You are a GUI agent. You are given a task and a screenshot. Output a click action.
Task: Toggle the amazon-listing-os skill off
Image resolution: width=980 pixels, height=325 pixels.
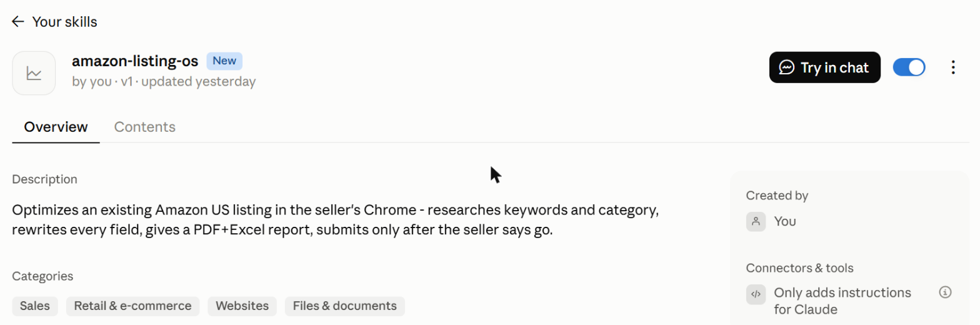pos(909,67)
